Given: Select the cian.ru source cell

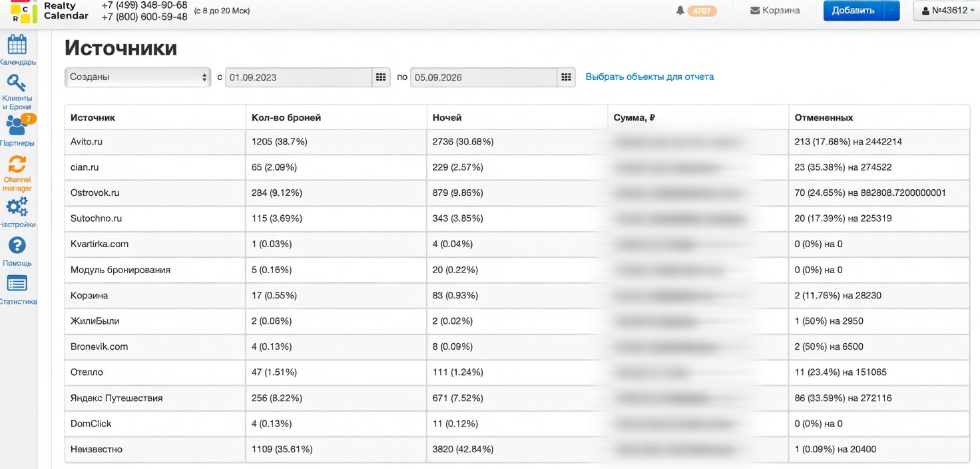Looking at the screenshot, I should [155, 167].
